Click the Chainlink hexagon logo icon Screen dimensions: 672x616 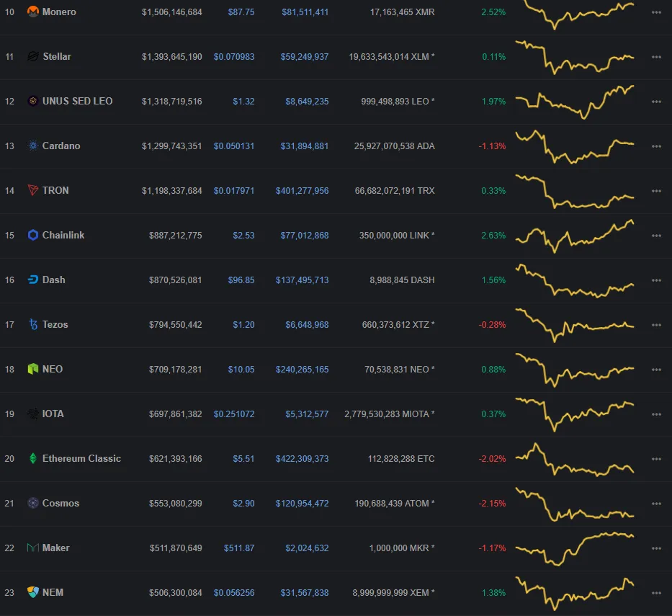pyautogui.click(x=33, y=235)
